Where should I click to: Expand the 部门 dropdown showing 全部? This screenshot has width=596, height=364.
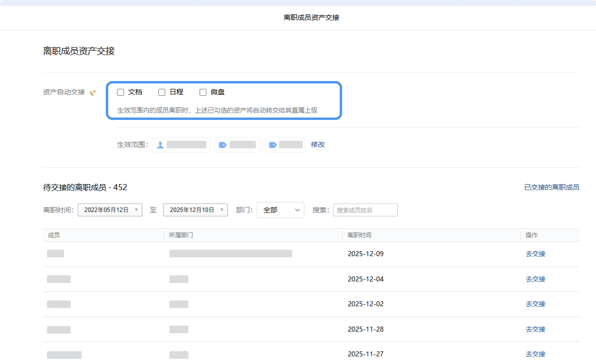click(280, 210)
